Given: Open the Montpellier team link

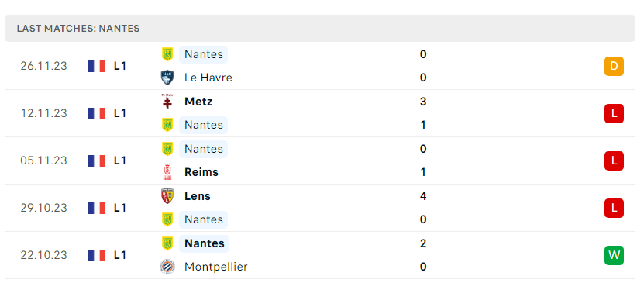Looking at the screenshot, I should pyautogui.click(x=216, y=267).
